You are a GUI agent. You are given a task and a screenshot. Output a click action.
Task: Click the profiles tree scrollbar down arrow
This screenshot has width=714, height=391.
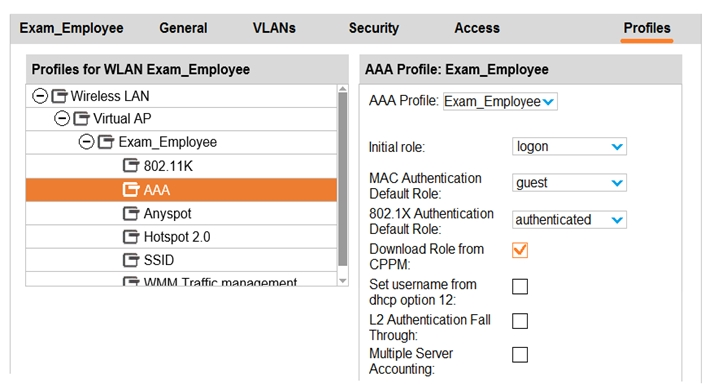click(x=343, y=281)
